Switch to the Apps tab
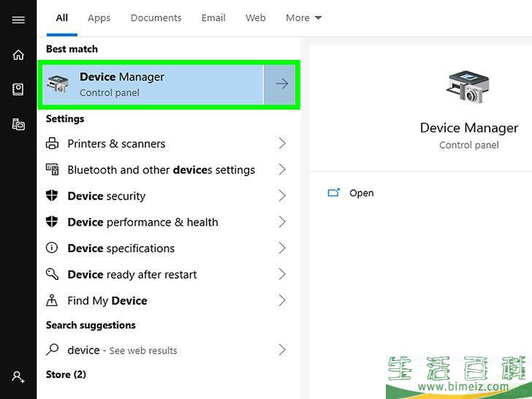Image resolution: width=532 pixels, height=399 pixels. pyautogui.click(x=99, y=18)
